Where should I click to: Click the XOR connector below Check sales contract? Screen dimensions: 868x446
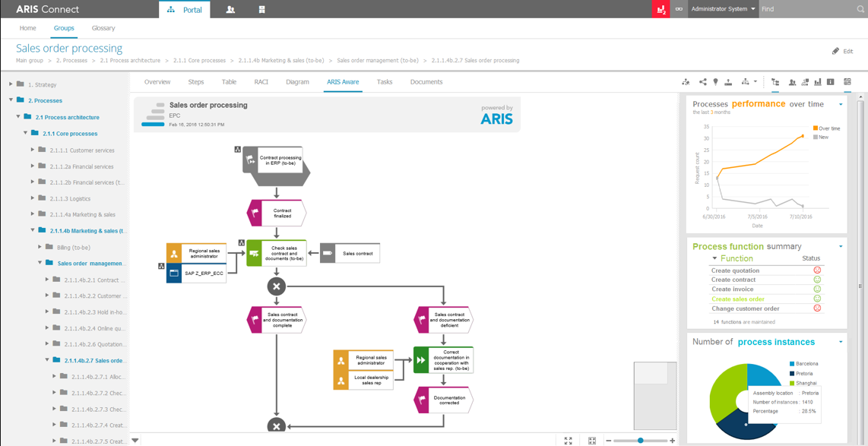pos(276,286)
